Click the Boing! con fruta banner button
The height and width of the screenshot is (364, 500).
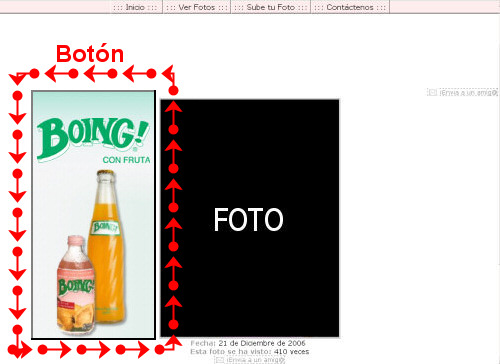93,215
